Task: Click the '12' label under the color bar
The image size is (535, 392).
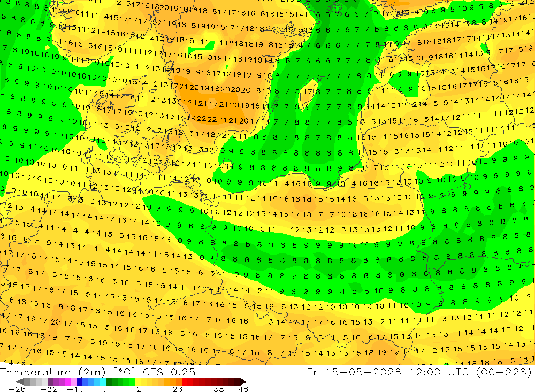Action: coord(136,389)
